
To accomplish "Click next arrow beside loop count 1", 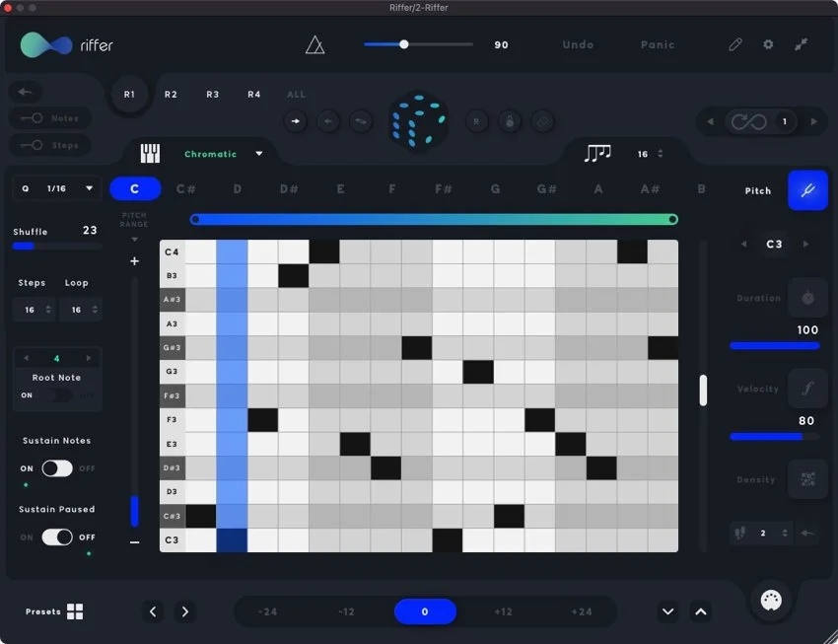I will click(x=813, y=122).
